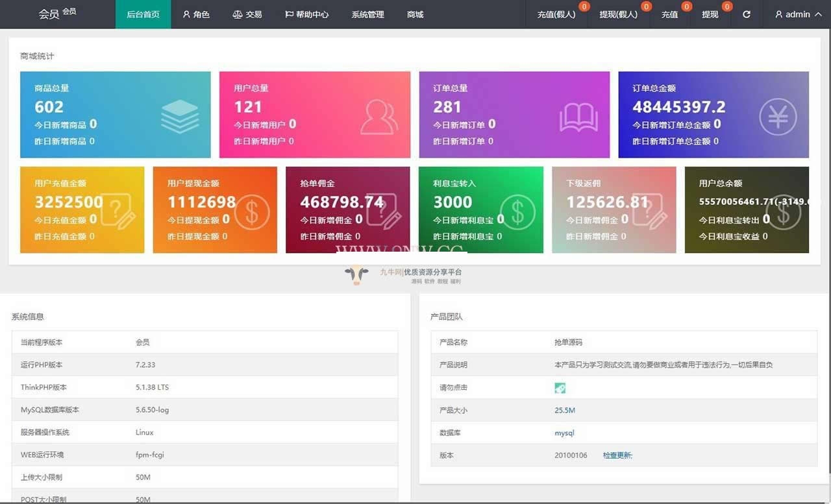
Task: Select the 后台首页 tab
Action: pyautogui.click(x=143, y=14)
